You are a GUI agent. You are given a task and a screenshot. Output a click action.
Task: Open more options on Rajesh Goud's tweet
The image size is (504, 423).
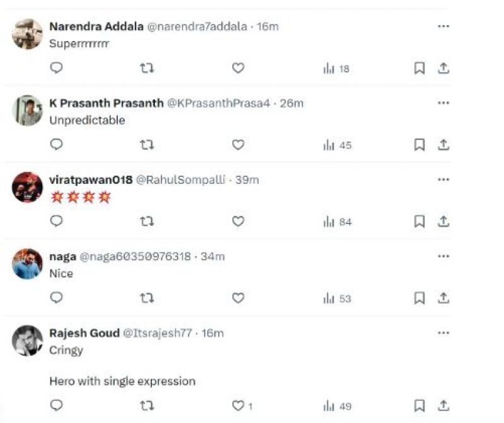point(444,333)
